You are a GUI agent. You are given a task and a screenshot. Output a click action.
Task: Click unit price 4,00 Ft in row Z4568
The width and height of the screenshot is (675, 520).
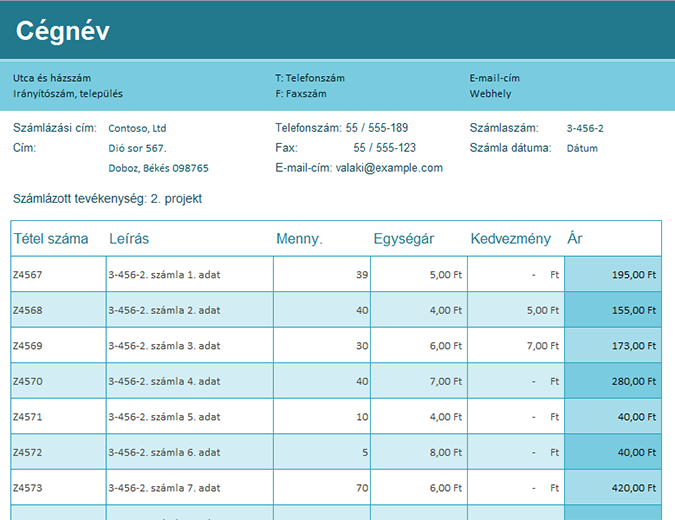pyautogui.click(x=446, y=310)
